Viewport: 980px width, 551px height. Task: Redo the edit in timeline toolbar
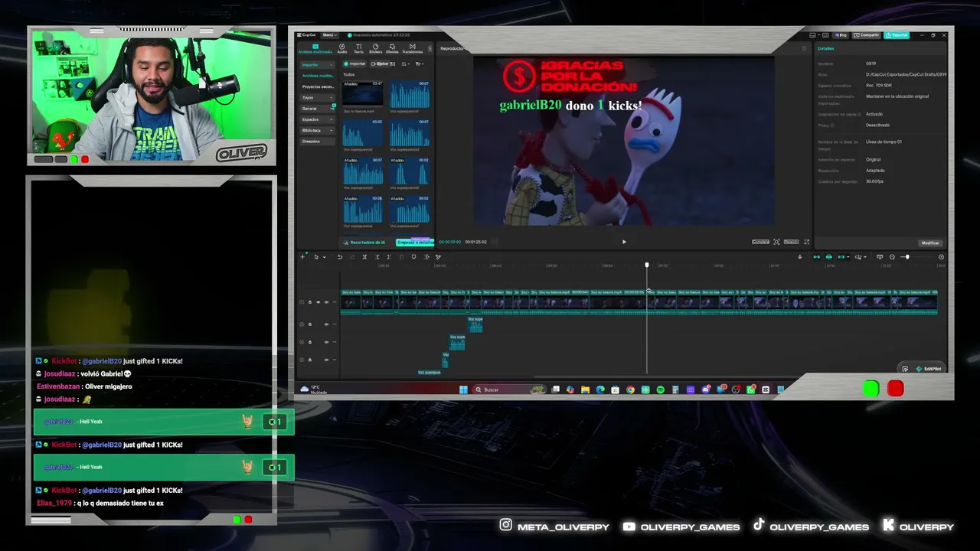351,257
